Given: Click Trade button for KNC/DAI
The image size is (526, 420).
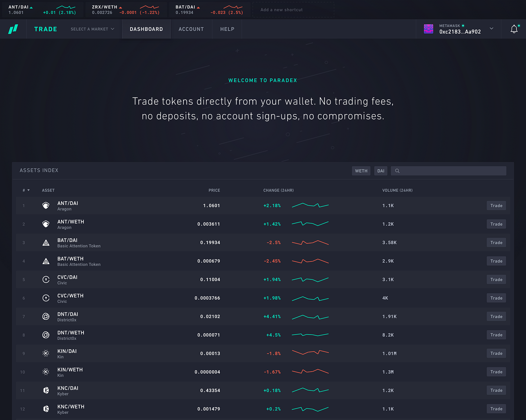Looking at the screenshot, I should click(496, 390).
